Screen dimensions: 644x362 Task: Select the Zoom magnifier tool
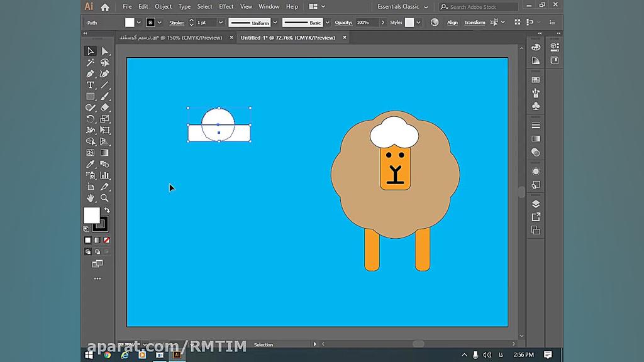coord(105,198)
